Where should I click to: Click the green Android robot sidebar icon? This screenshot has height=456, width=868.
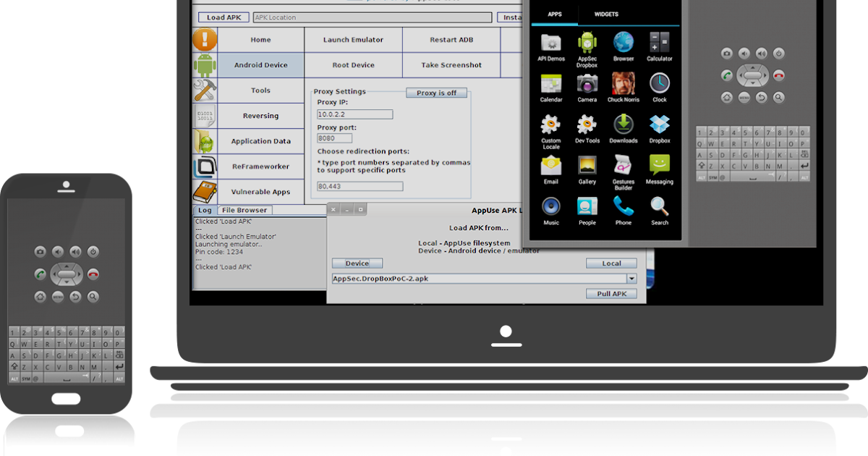pos(205,65)
